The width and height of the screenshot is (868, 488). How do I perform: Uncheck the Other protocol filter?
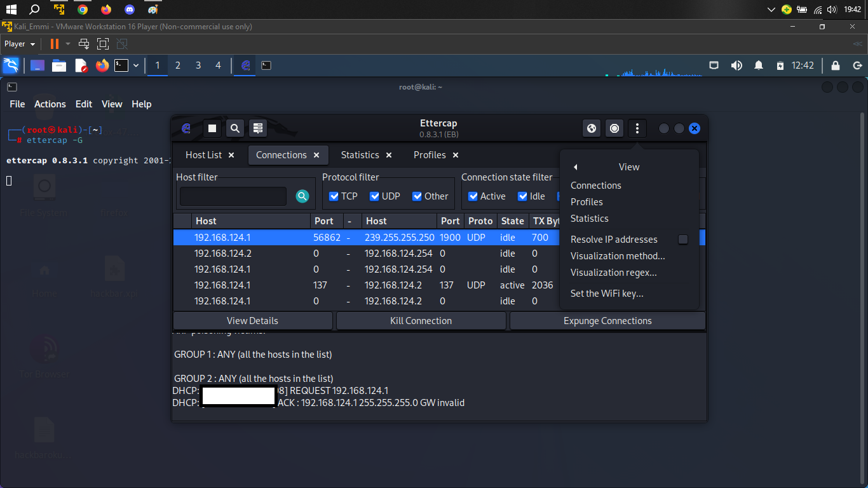pos(417,196)
